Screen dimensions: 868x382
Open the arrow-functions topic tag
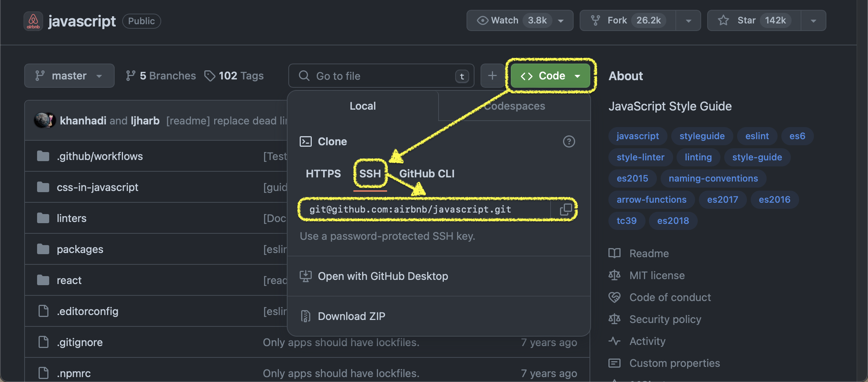point(651,199)
